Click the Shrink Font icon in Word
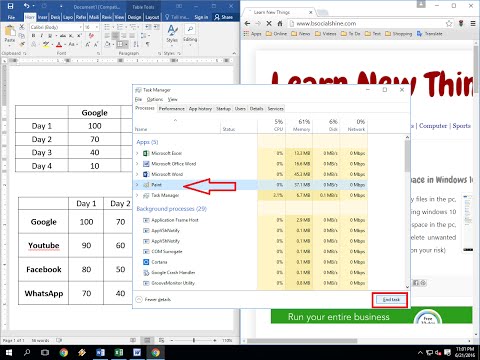 pyautogui.click(x=96, y=44)
